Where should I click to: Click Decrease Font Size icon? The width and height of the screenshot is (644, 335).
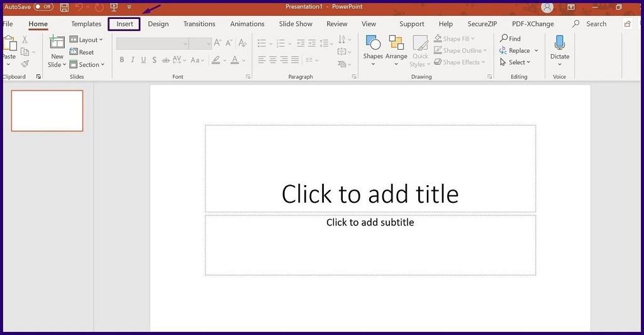229,42
